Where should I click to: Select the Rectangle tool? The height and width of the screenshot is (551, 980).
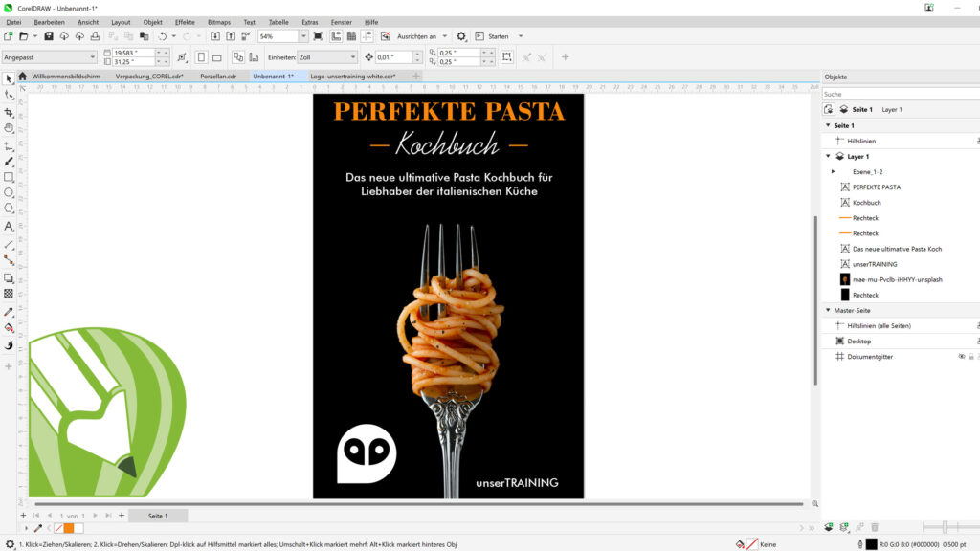point(9,177)
